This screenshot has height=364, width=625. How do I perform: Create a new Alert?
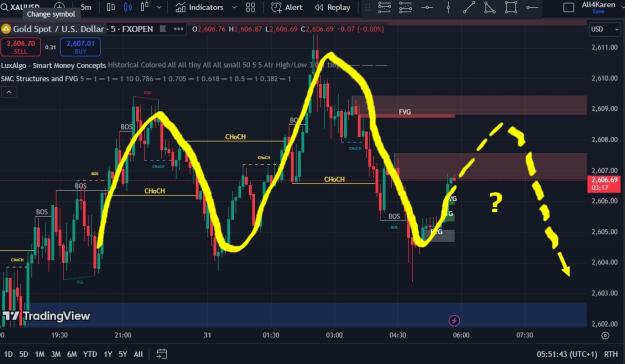click(x=287, y=7)
